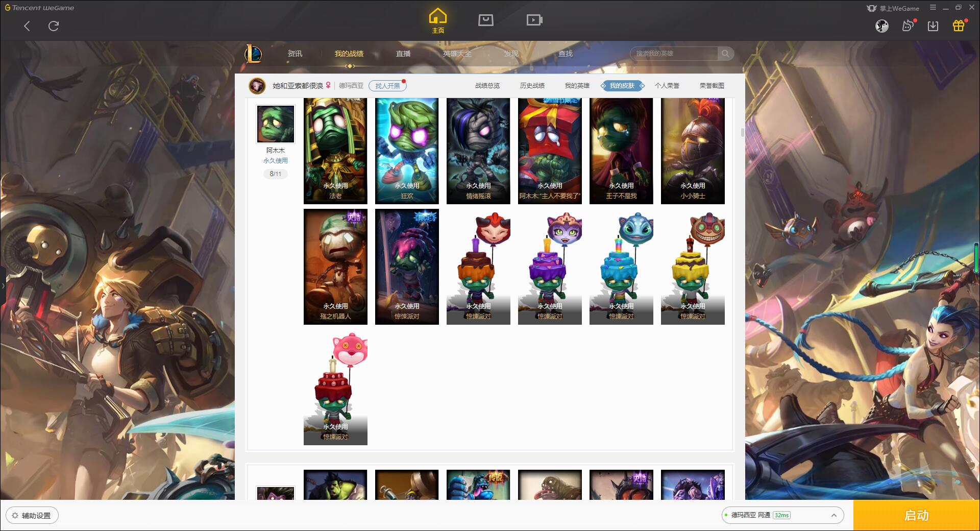Click the 找人开黑 button
The width and height of the screenshot is (980, 531).
387,86
